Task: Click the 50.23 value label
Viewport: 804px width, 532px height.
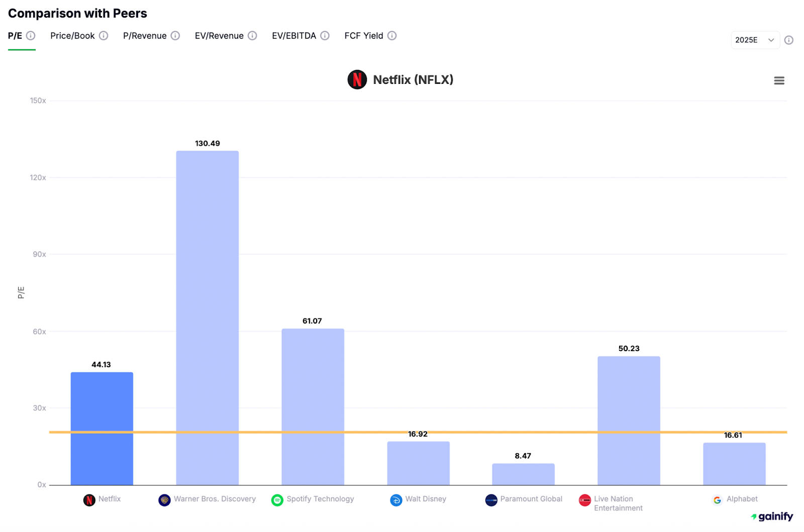Action: click(629, 349)
